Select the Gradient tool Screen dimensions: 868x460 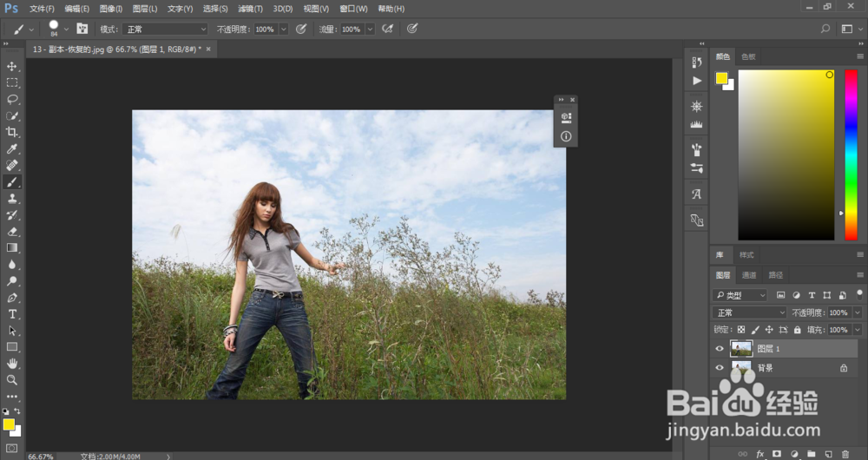coord(11,247)
